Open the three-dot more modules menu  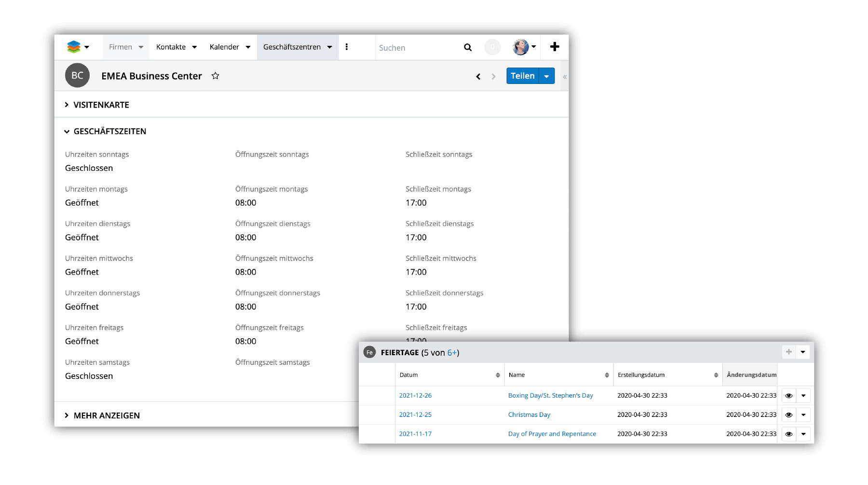point(347,47)
